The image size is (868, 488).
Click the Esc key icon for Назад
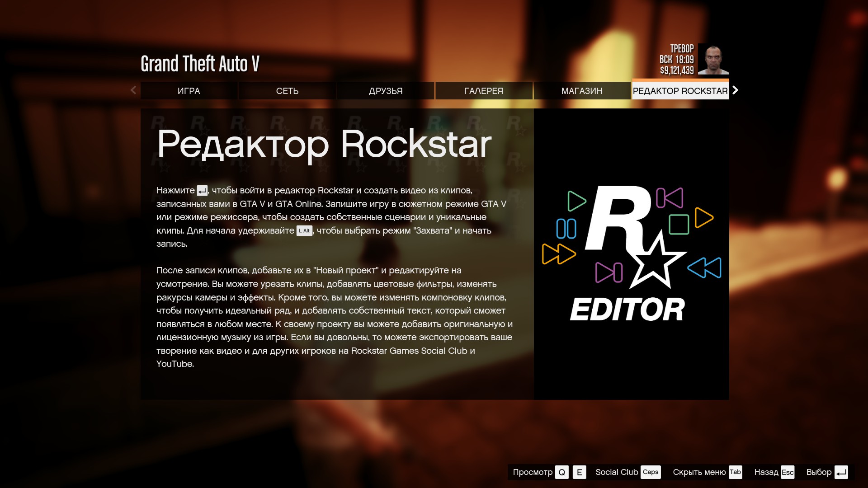tap(788, 472)
